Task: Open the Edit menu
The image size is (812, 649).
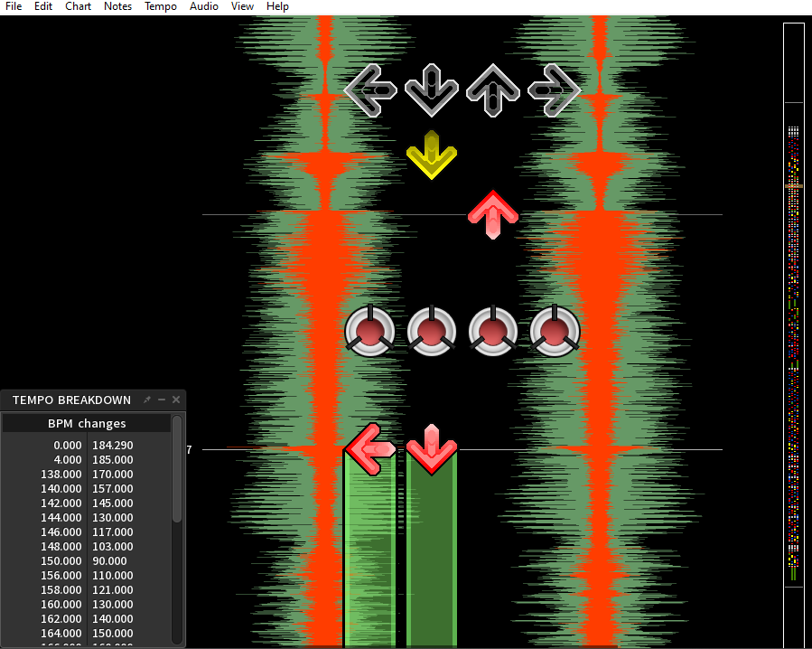Action: click(43, 6)
